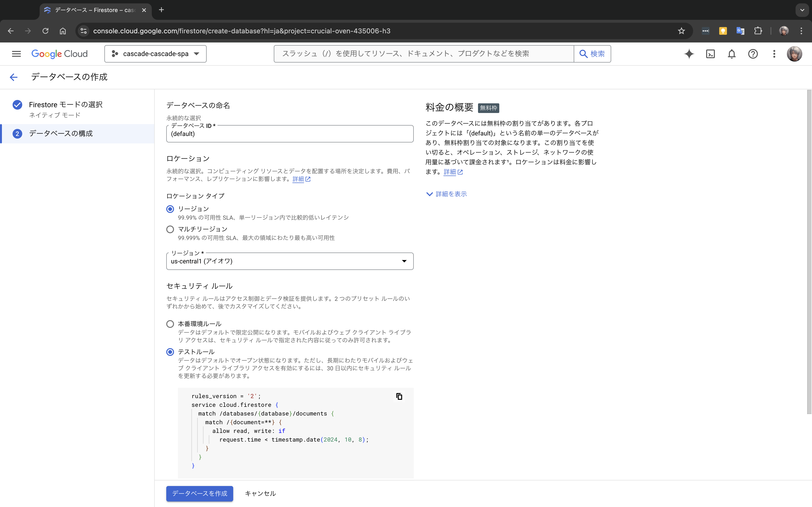Open the cascade-cascade-spa project selector

pyautogui.click(x=155, y=54)
